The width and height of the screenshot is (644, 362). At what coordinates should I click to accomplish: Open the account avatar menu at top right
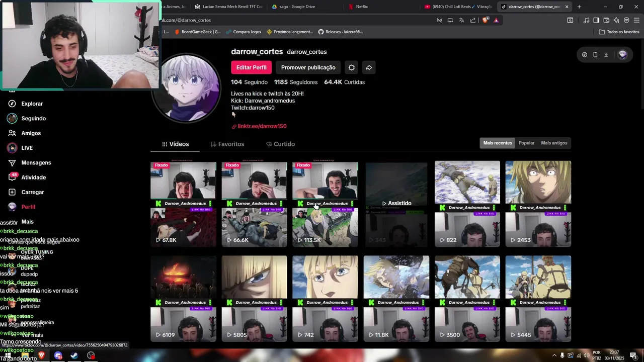coord(622,55)
